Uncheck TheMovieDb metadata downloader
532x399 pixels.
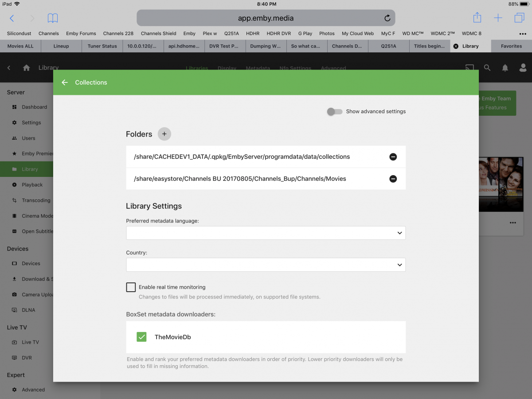[141, 337]
